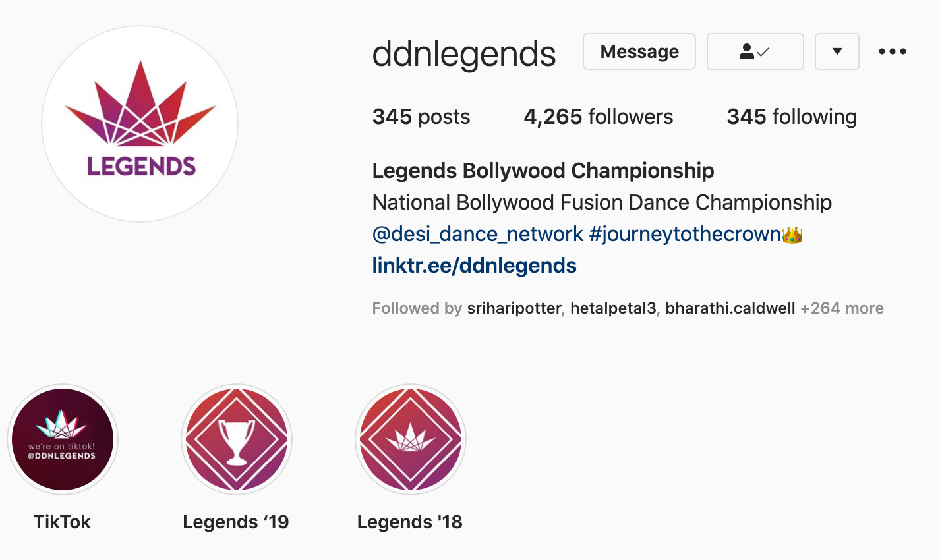
Task: Open the bharathi.caldwell follower profile
Action: (x=730, y=308)
